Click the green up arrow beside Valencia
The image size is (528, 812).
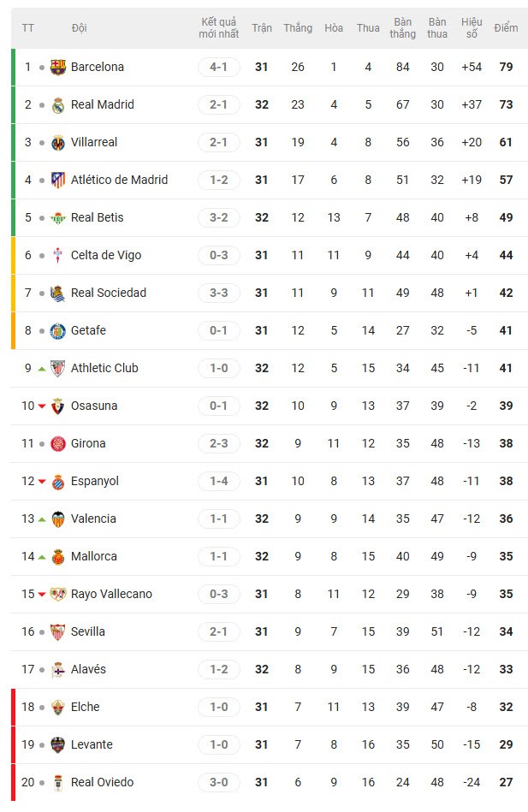click(x=41, y=519)
